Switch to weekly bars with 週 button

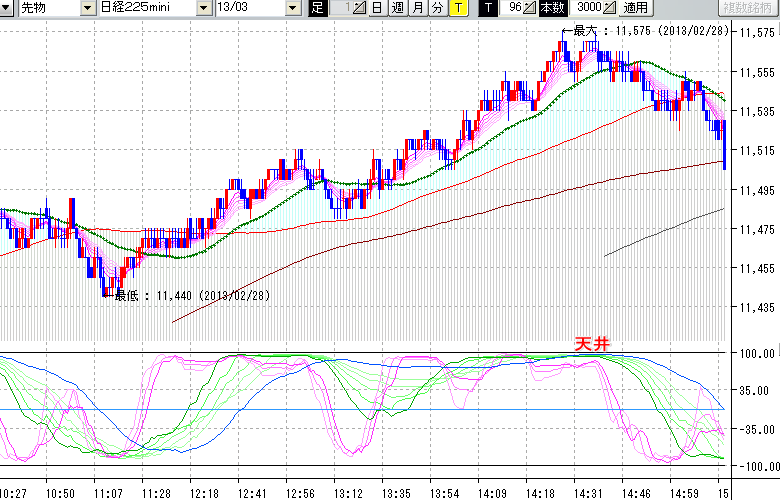point(397,9)
